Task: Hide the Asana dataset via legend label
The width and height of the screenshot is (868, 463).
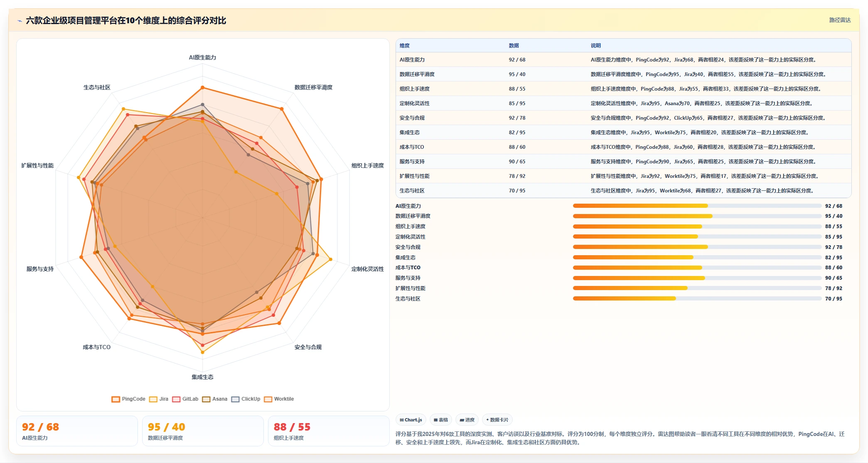Action: click(x=220, y=399)
